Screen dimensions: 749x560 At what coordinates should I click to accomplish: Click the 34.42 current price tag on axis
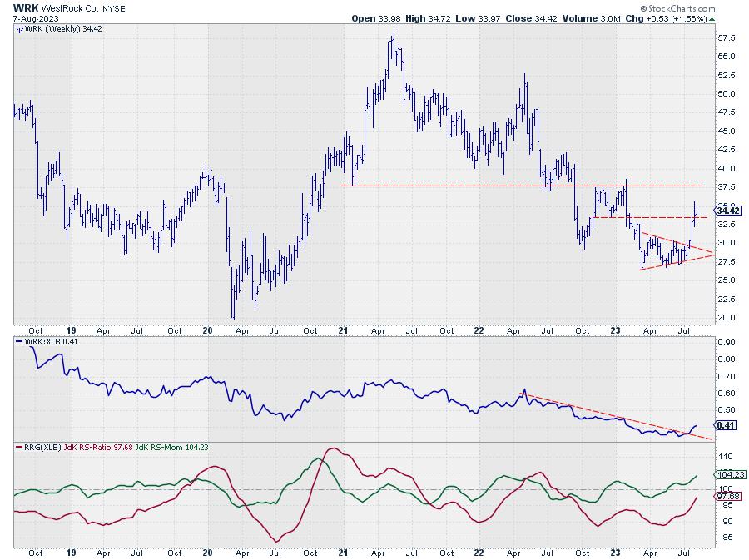728,211
